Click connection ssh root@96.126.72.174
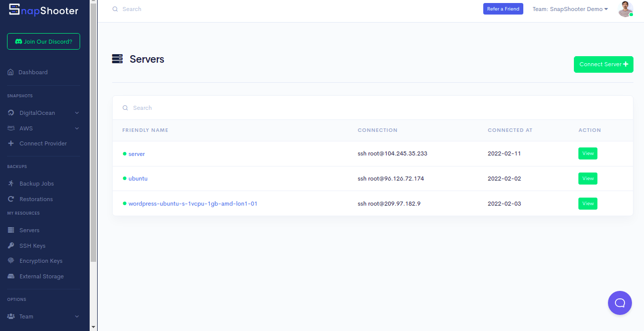644x331 pixels. [391, 179]
